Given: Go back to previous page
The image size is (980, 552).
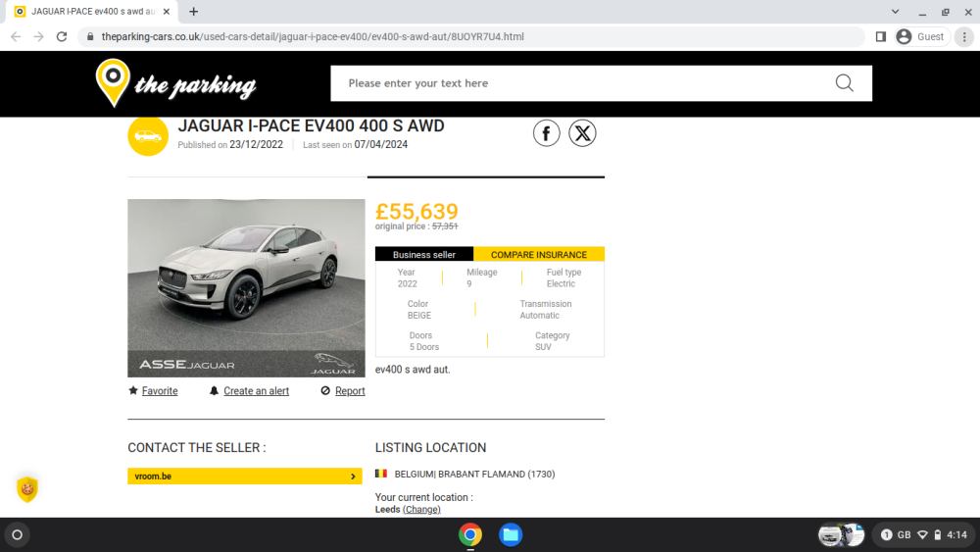Looking at the screenshot, I should (x=16, y=37).
